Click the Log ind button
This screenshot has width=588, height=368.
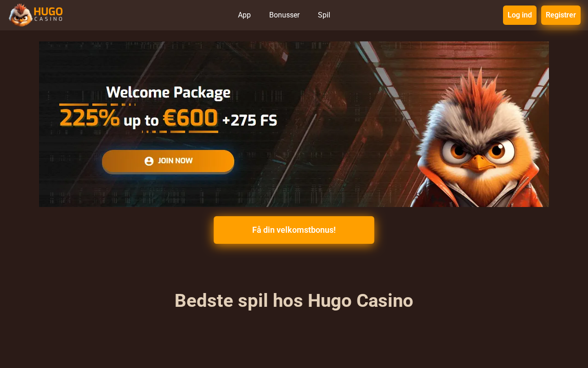click(x=520, y=15)
